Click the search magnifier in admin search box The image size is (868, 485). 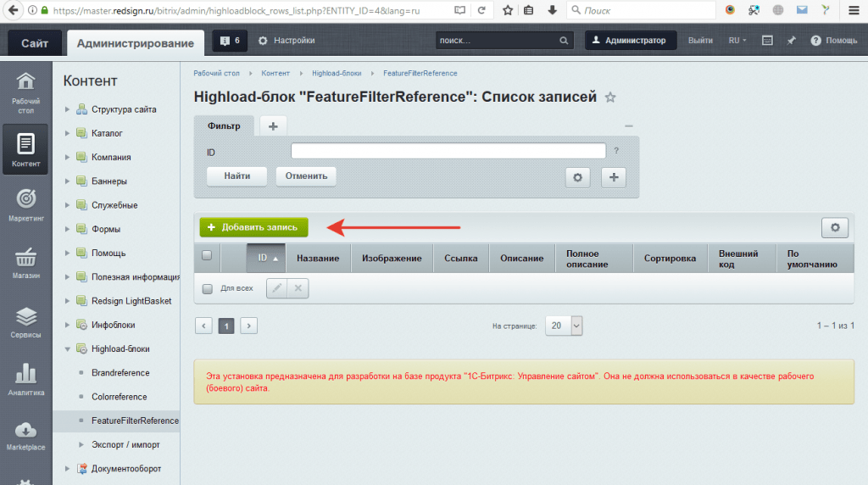(x=564, y=41)
